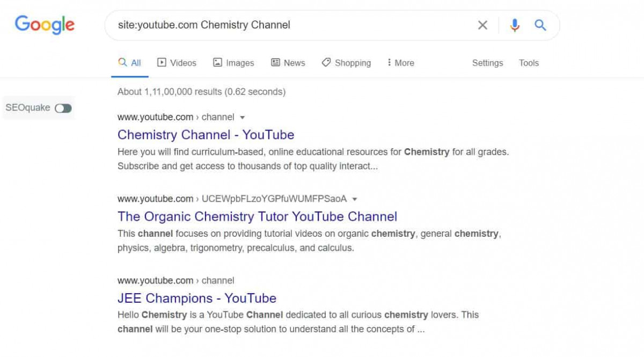Screen dimensions: 644x357
Task: Click the Google logo
Action: [x=45, y=24]
